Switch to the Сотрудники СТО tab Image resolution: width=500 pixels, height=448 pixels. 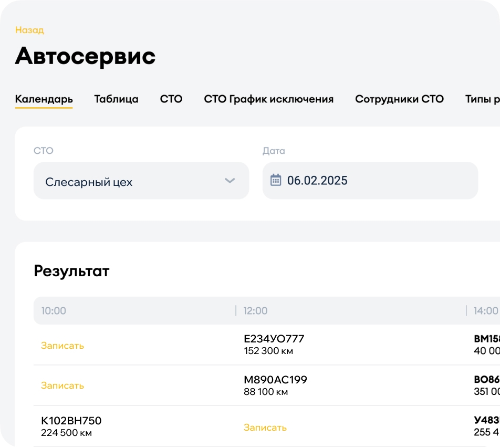pos(399,99)
